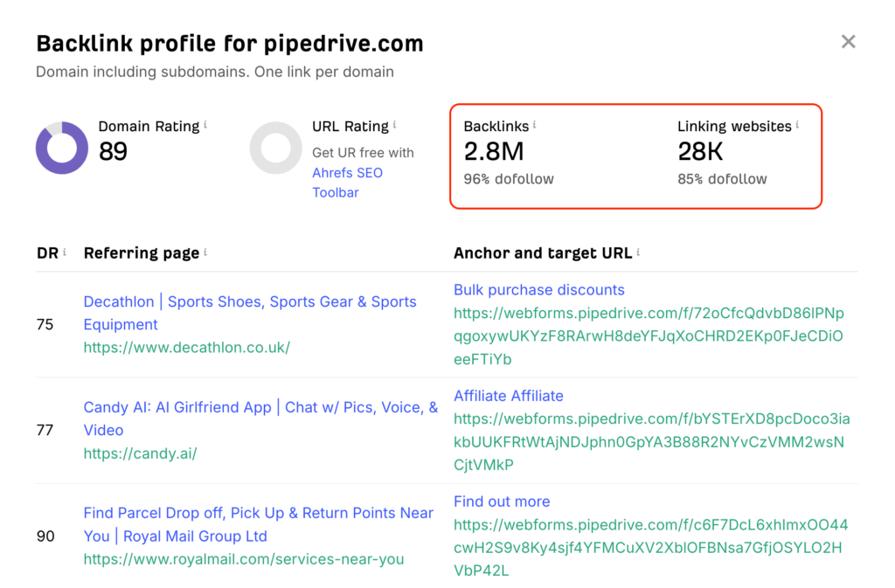Click the Referring page column header
The width and height of the screenshot is (895, 588).
pos(141,253)
